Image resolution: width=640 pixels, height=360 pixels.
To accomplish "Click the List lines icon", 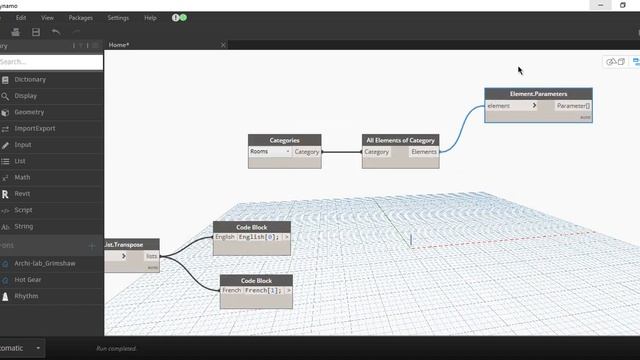I will click(x=5, y=162).
